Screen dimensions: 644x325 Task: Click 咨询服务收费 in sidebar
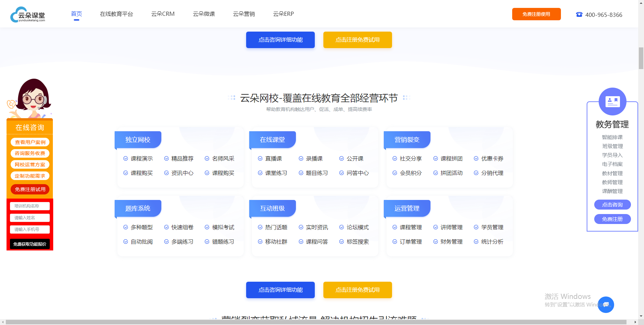click(x=30, y=153)
